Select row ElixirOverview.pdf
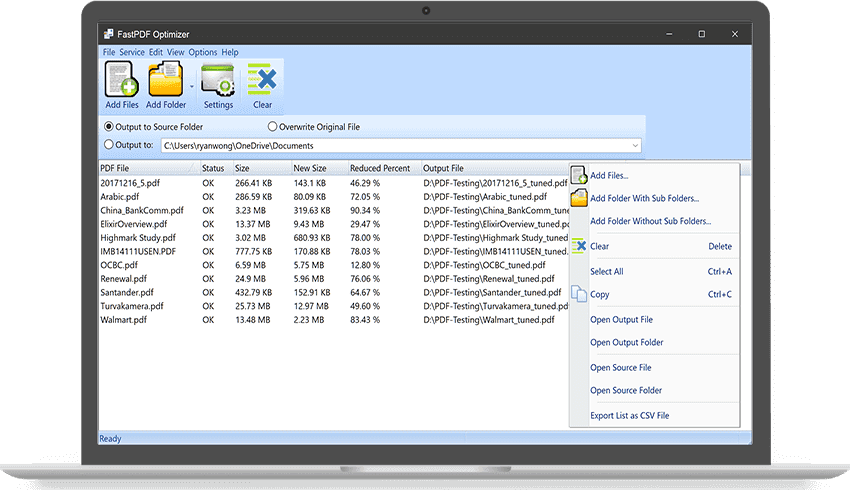The image size is (850, 490). coord(334,224)
